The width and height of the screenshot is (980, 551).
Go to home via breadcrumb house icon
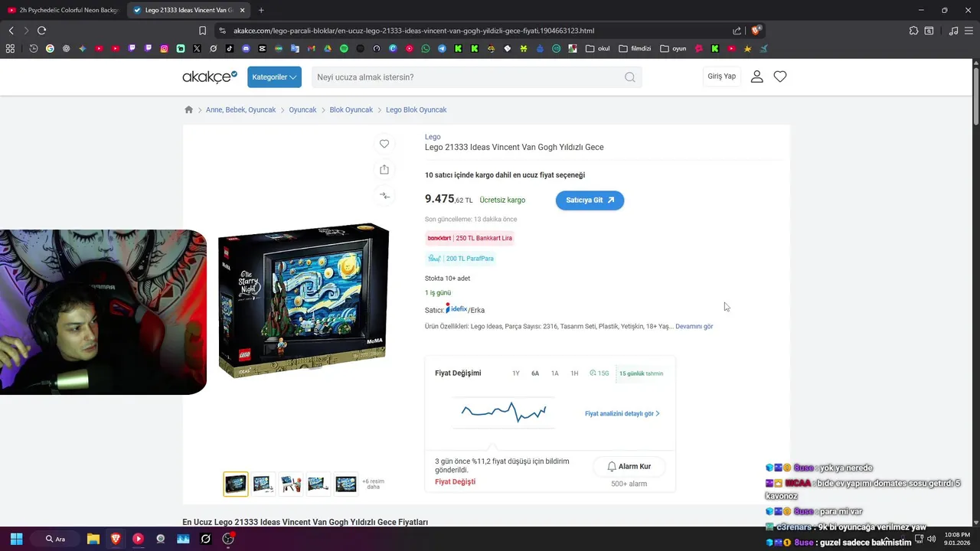coord(189,109)
